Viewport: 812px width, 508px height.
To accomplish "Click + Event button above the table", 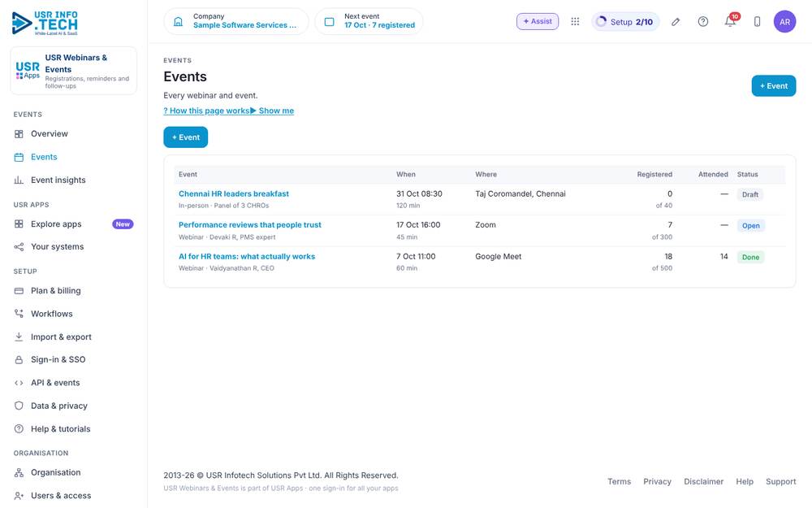I will (x=185, y=137).
